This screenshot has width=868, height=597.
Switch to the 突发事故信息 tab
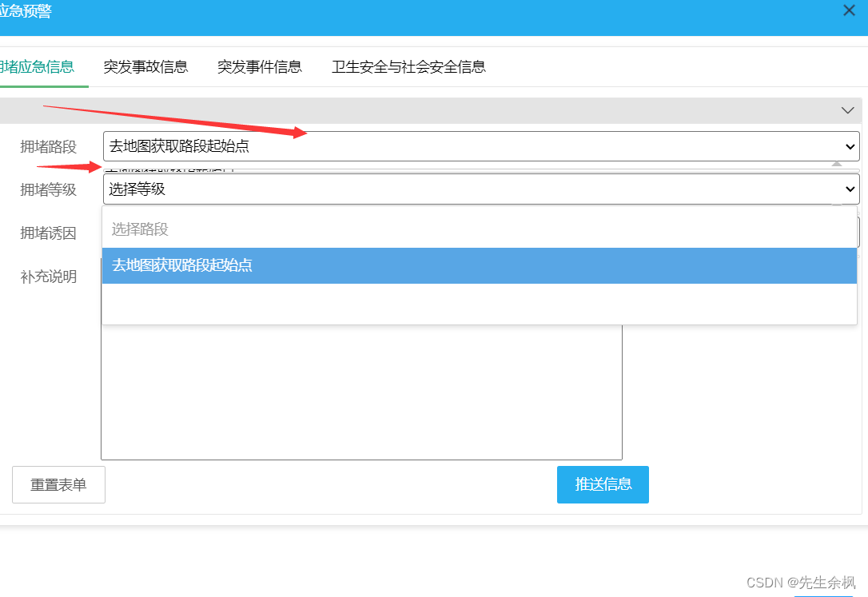[x=145, y=67]
